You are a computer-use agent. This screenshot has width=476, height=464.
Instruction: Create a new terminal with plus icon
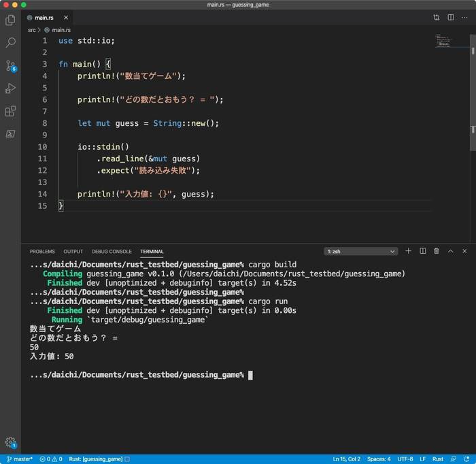point(408,251)
